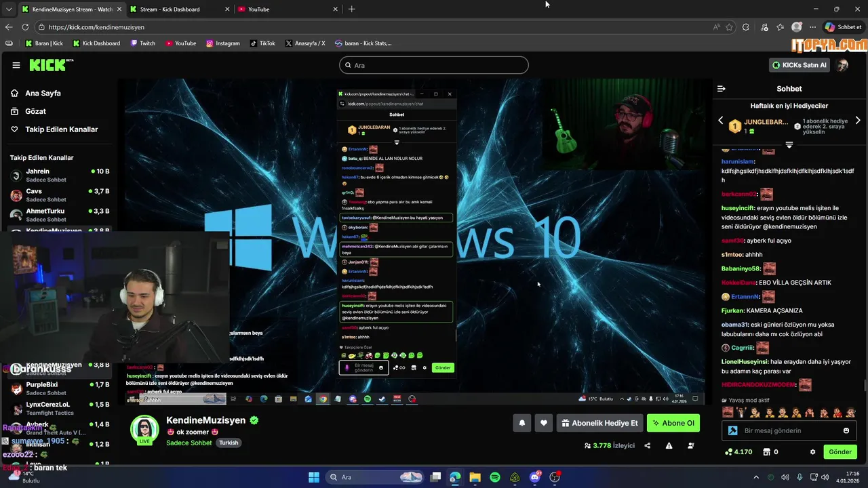The image size is (868, 488).
Task: Open baran - Kick Stats bookmark
Action: (363, 43)
